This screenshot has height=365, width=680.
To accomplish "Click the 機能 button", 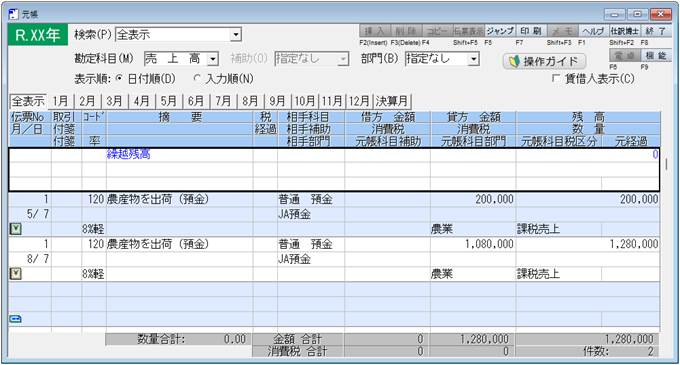I will tap(655, 55).
